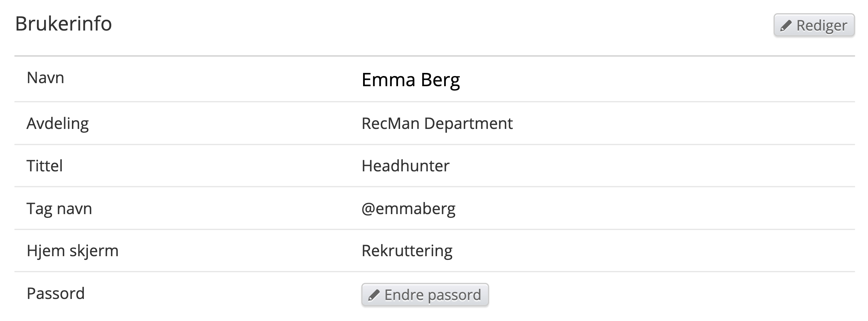Click the pencil icon in Endre passord
This screenshot has width=868, height=321.
pyautogui.click(x=374, y=295)
